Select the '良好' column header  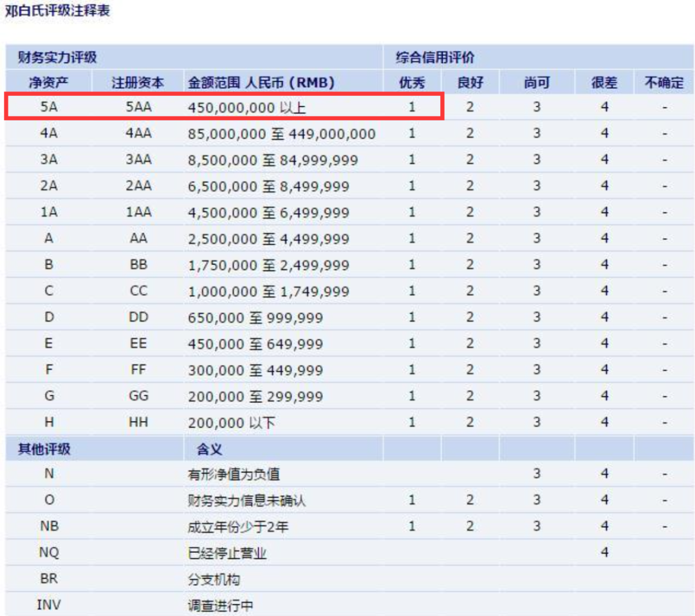click(x=470, y=82)
